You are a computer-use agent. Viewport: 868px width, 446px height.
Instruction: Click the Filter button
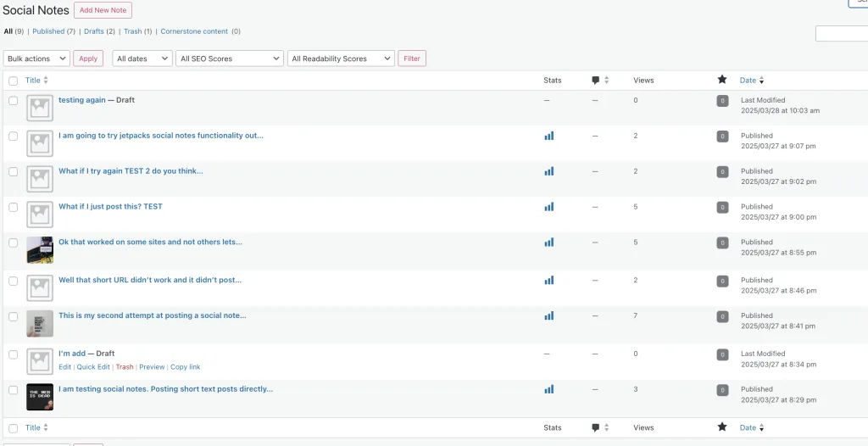coord(412,59)
